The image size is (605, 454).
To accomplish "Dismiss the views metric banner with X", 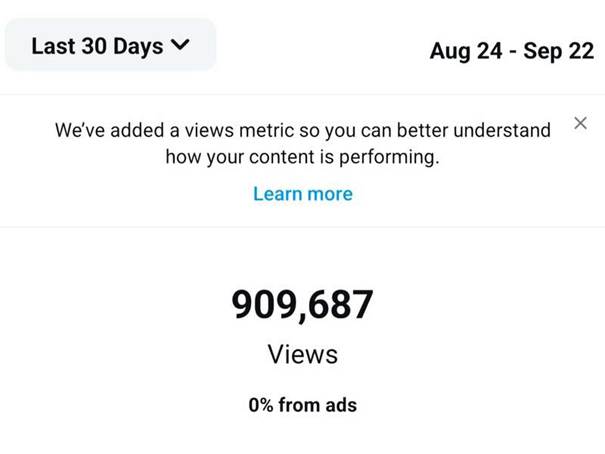I will coord(581,124).
